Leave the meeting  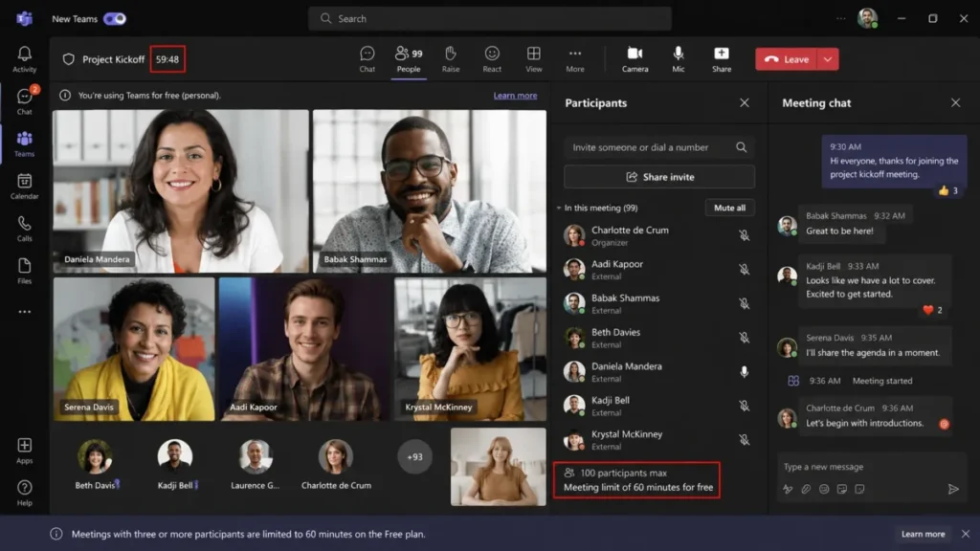pyautogui.click(x=787, y=59)
